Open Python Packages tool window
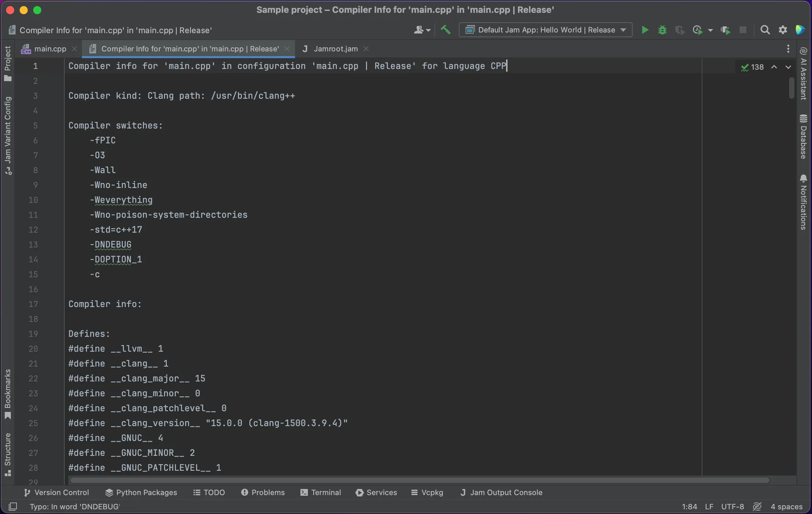The width and height of the screenshot is (812, 514). coord(141,492)
